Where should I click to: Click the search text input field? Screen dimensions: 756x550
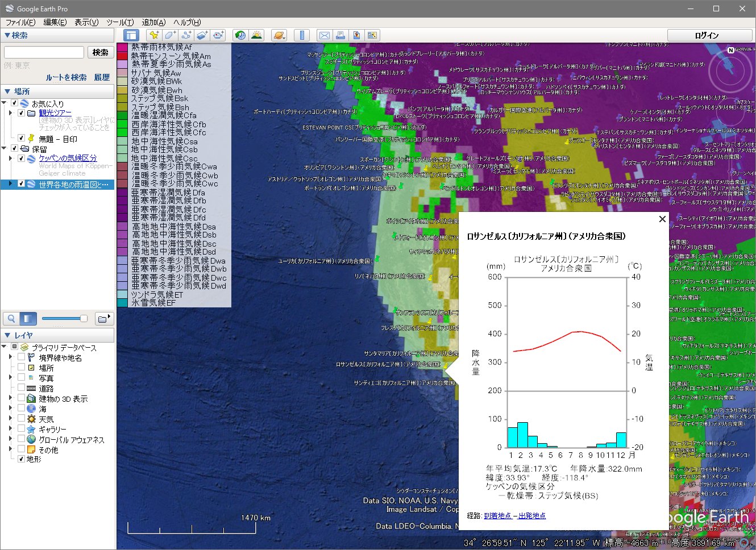click(44, 52)
